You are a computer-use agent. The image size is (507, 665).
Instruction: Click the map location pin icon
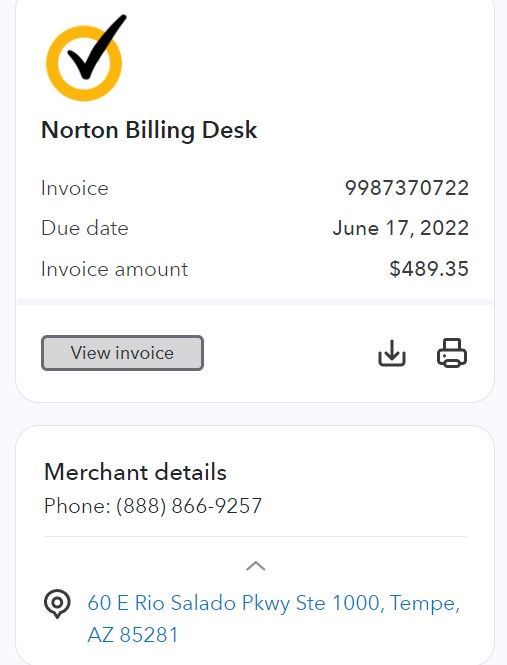point(57,604)
